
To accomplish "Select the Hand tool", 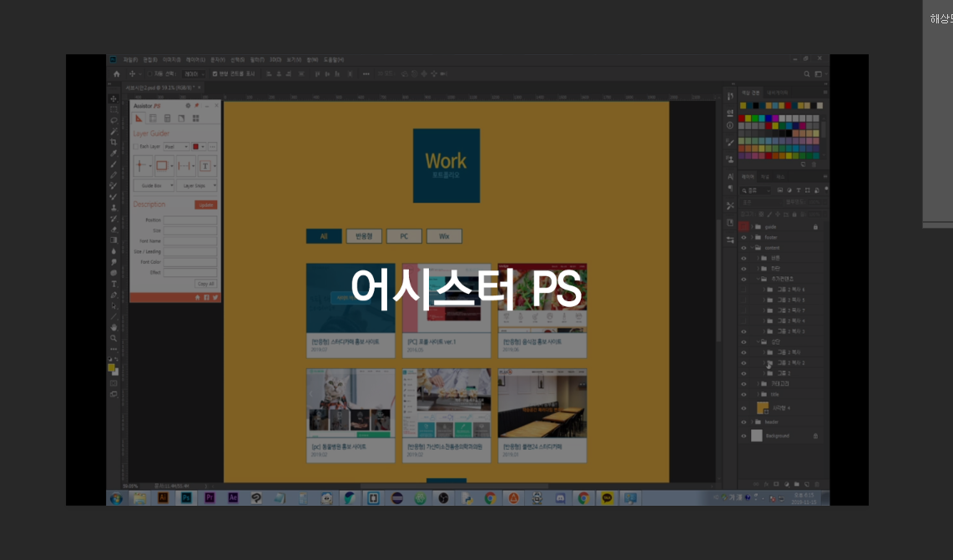I will [x=113, y=327].
